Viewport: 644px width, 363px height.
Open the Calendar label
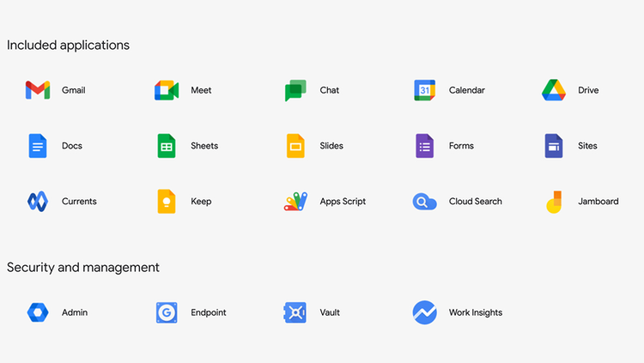466,90
